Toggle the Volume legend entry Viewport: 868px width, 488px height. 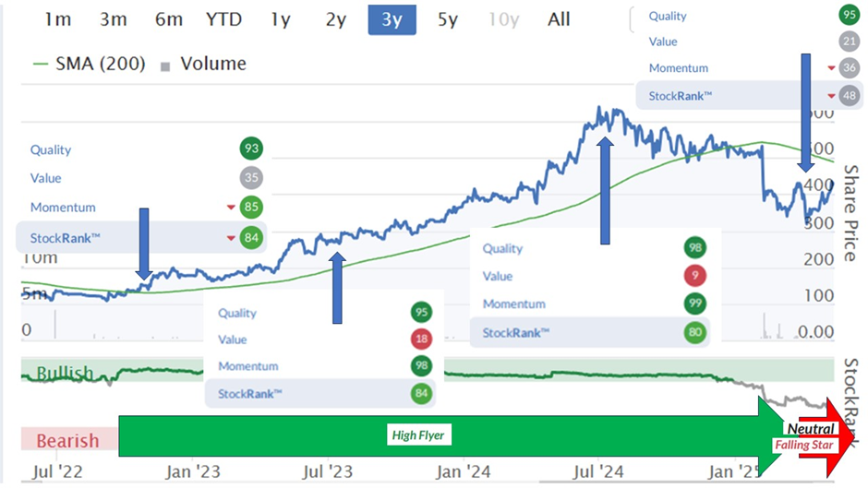(203, 64)
